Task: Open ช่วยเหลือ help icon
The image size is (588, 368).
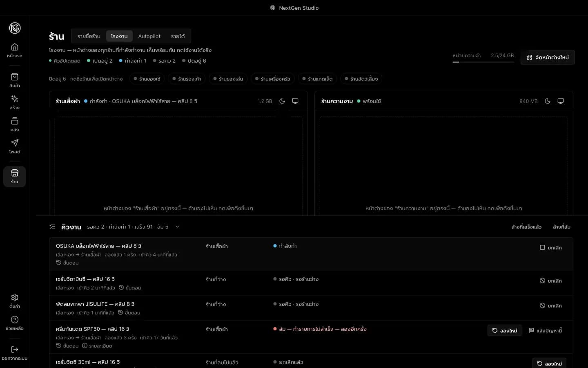Action: click(x=15, y=323)
